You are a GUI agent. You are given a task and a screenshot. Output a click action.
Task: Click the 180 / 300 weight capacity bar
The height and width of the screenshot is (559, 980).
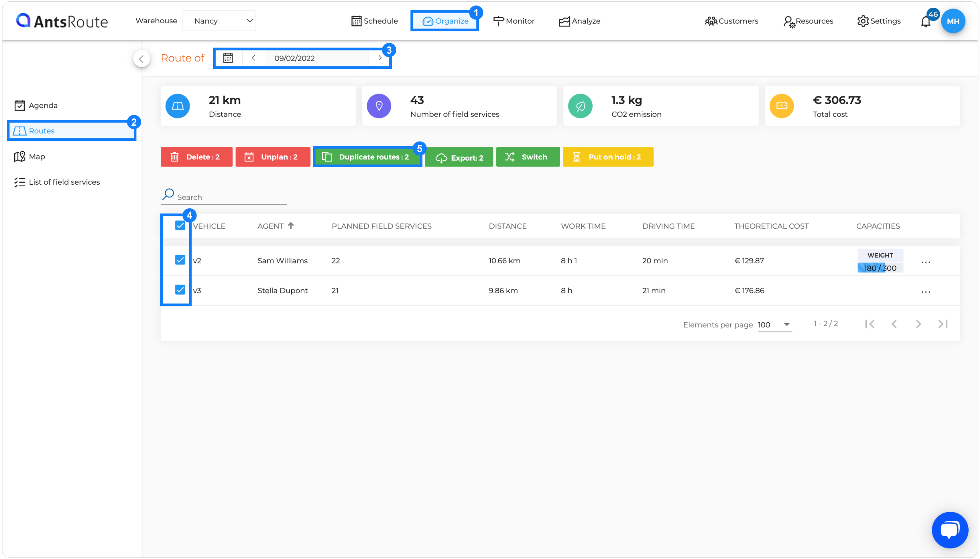point(880,268)
